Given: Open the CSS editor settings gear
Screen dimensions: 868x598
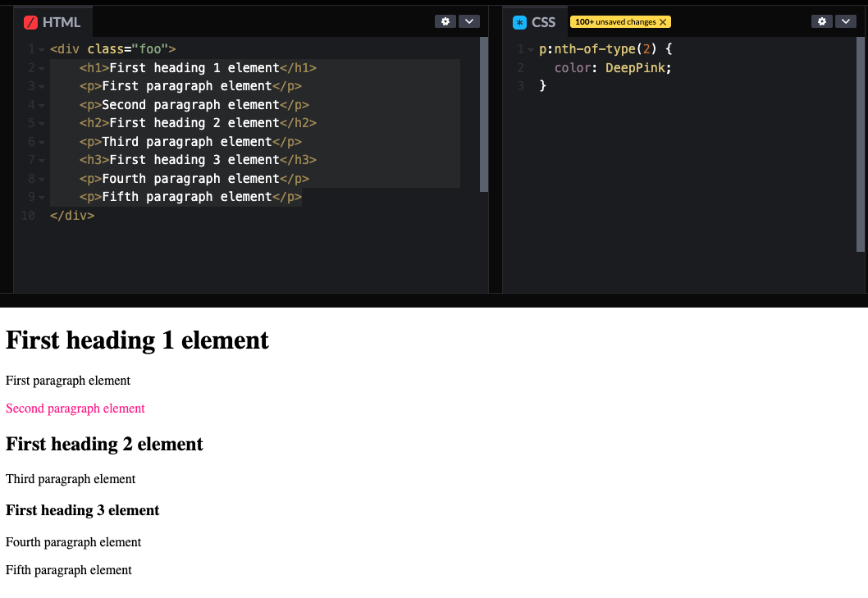Looking at the screenshot, I should pos(822,21).
